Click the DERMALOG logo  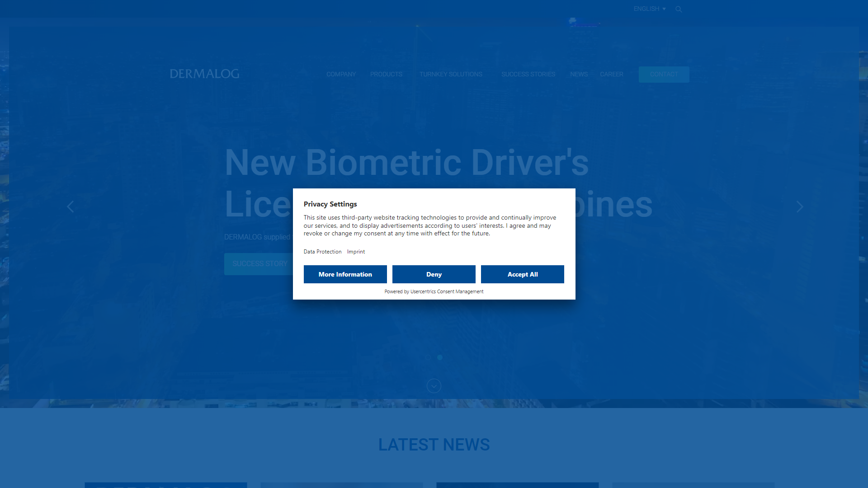pos(204,74)
